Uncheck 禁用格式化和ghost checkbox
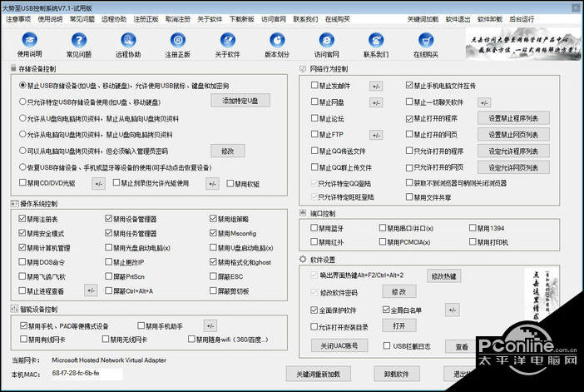 point(213,261)
